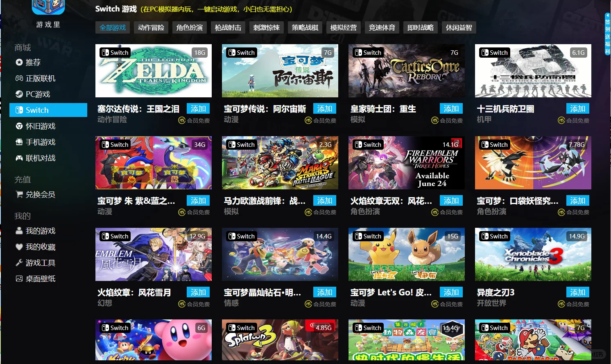Select the 枪战射击 category tab
Viewport: 611px width, 364px height.
pos(228,27)
